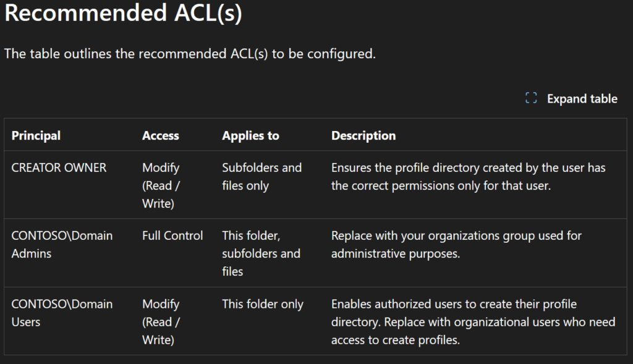Click the Description column header
633x364 pixels.
pyautogui.click(x=363, y=135)
